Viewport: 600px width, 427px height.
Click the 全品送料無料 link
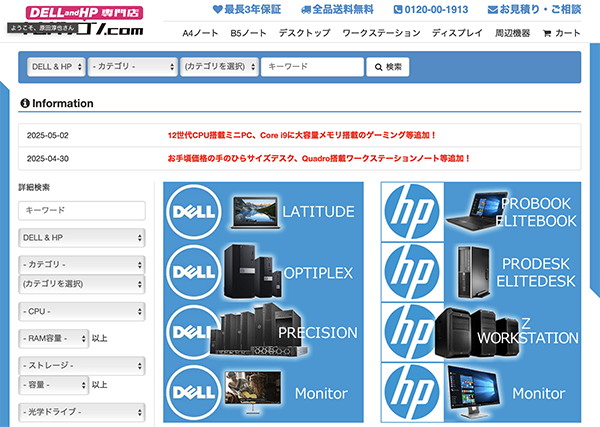click(338, 10)
